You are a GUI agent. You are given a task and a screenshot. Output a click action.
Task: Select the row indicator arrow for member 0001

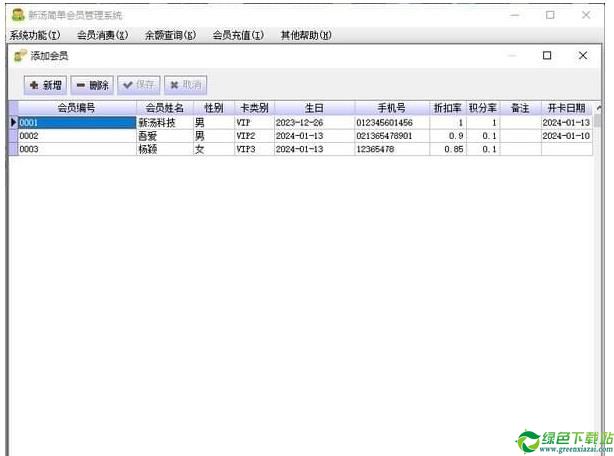coord(13,122)
